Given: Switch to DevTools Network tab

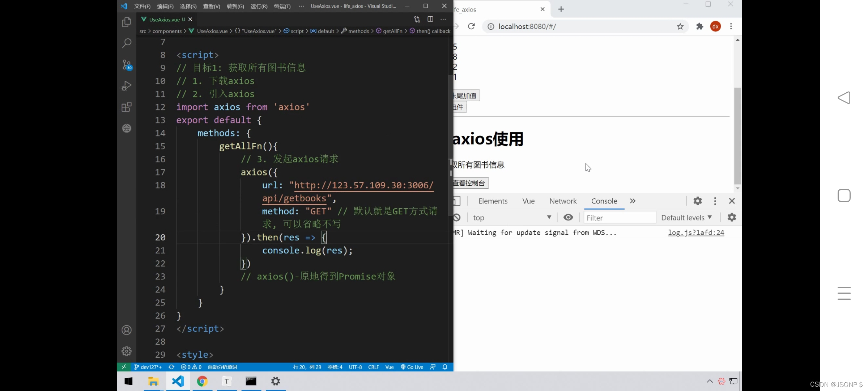Looking at the screenshot, I should (x=563, y=201).
